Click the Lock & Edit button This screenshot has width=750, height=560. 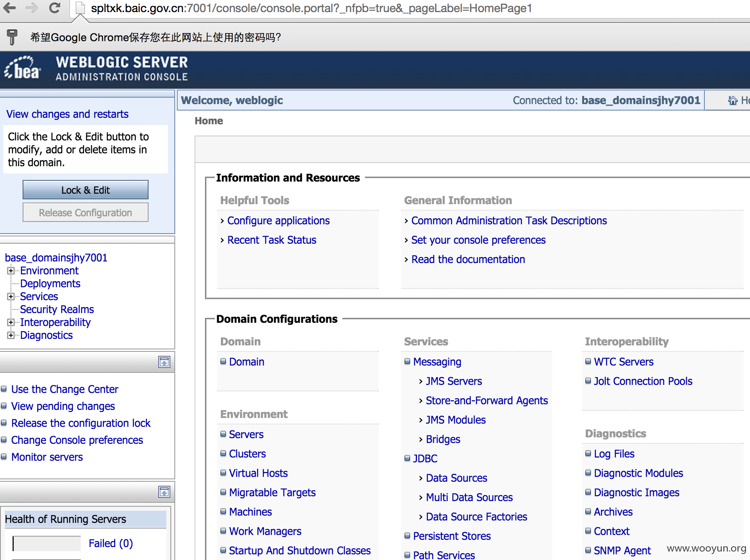pos(86,190)
